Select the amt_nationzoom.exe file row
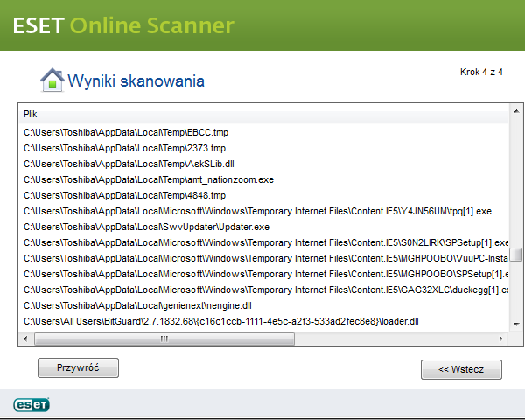 (264, 179)
